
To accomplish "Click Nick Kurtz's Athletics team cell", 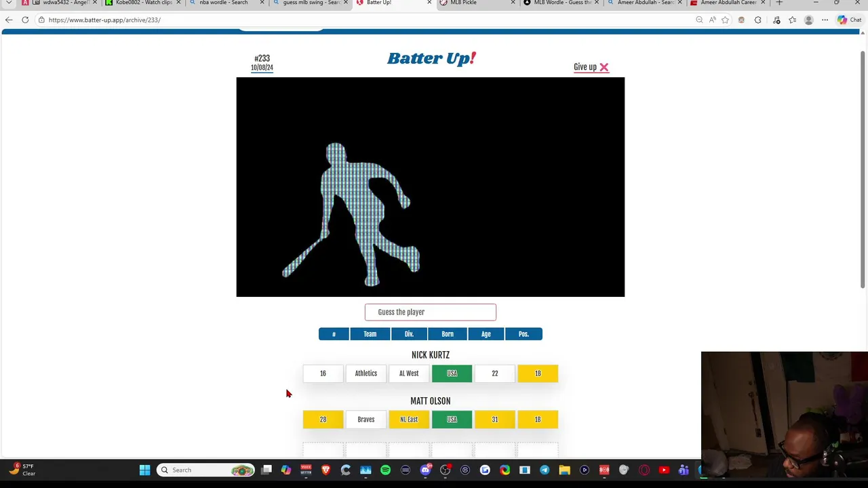I will (366, 373).
